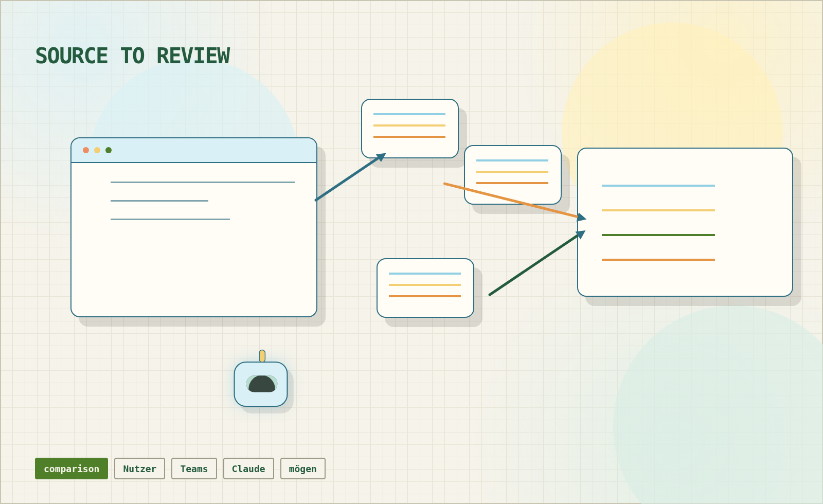Pick the Claude tag
This screenshot has width=823, height=504.
(248, 469)
